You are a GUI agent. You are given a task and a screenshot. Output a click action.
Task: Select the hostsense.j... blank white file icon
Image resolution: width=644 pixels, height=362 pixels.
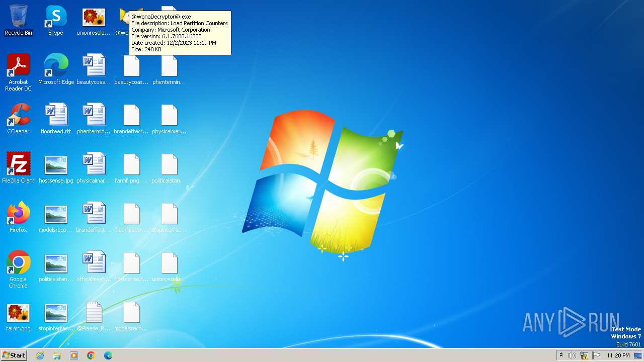tap(131, 266)
